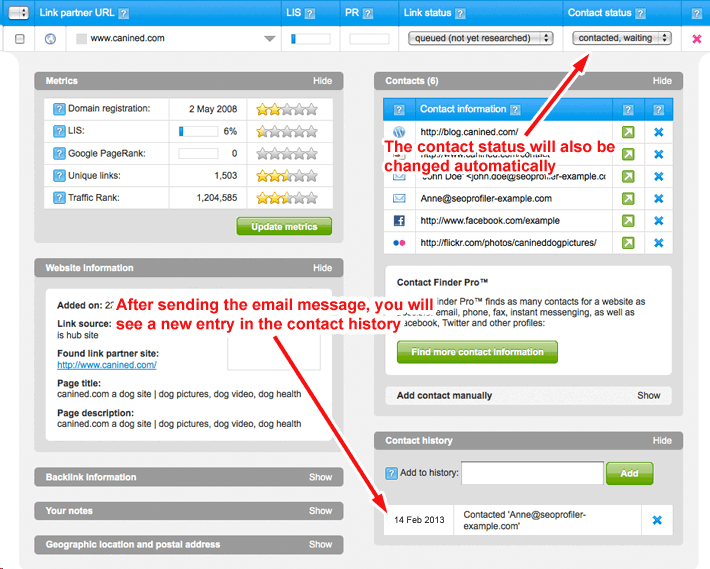Remove the facebook.com/example contact
This screenshot has width=710, height=569.
click(659, 220)
